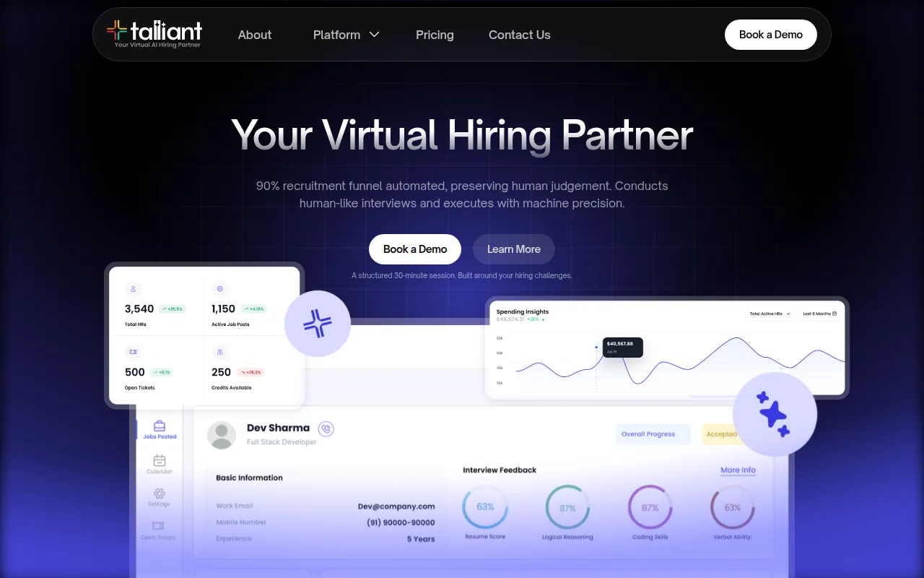Click the Logical Reasoning 87% ring
Image resolution: width=924 pixels, height=578 pixels.
(567, 507)
